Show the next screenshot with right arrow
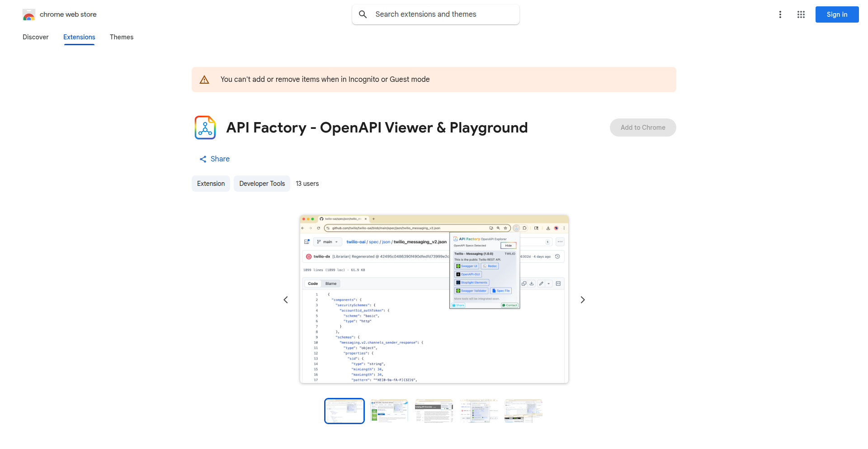This screenshot has height=449, width=868. click(582, 300)
